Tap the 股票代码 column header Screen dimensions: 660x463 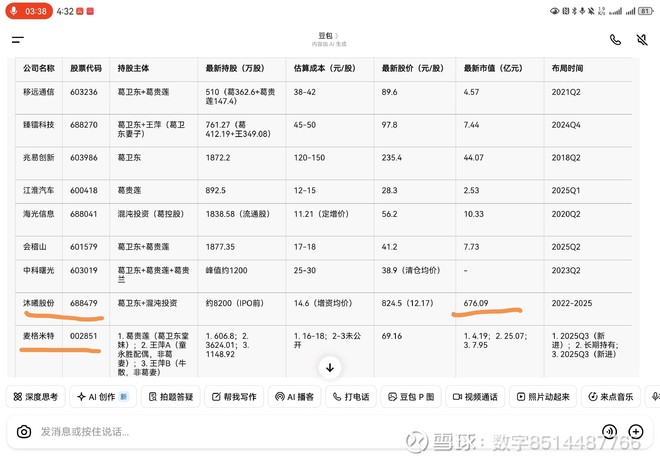click(x=86, y=68)
